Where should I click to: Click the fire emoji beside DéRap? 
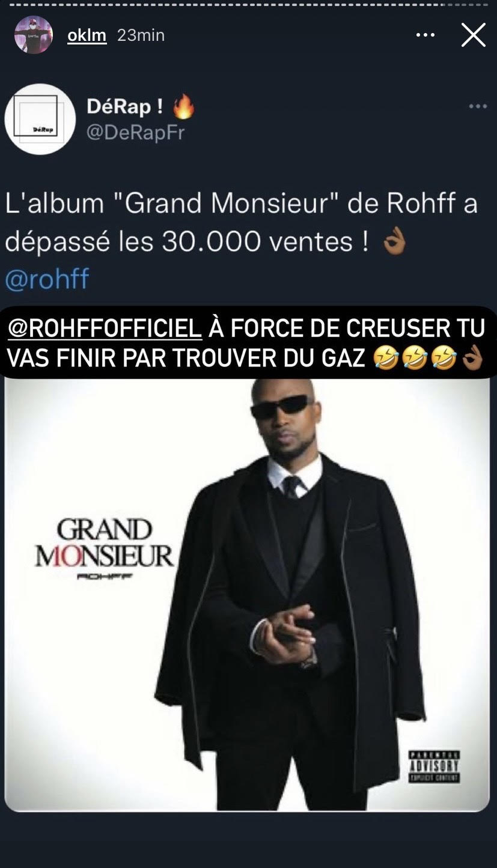[184, 107]
